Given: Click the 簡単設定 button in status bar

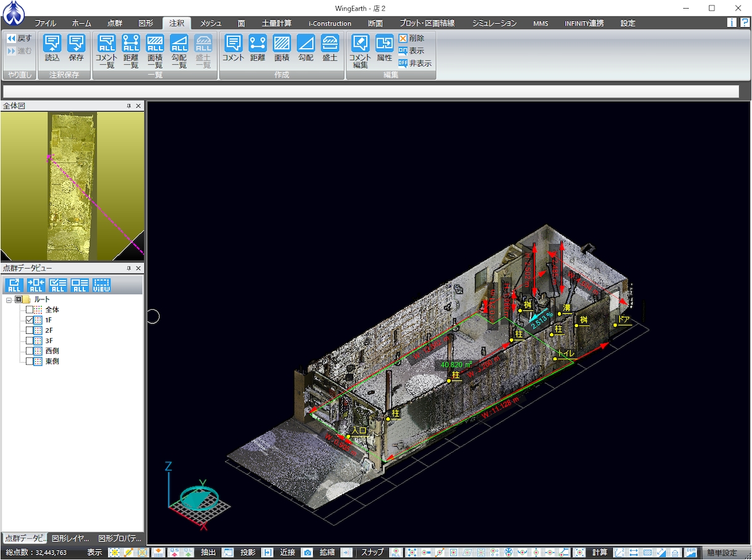Looking at the screenshot, I should [x=722, y=553].
